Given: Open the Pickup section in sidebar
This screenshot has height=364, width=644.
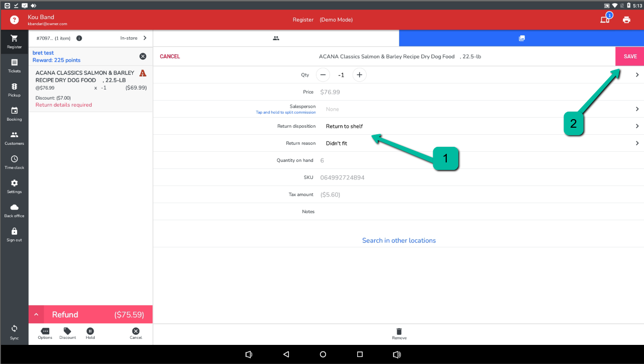Looking at the screenshot, I should tap(14, 89).
